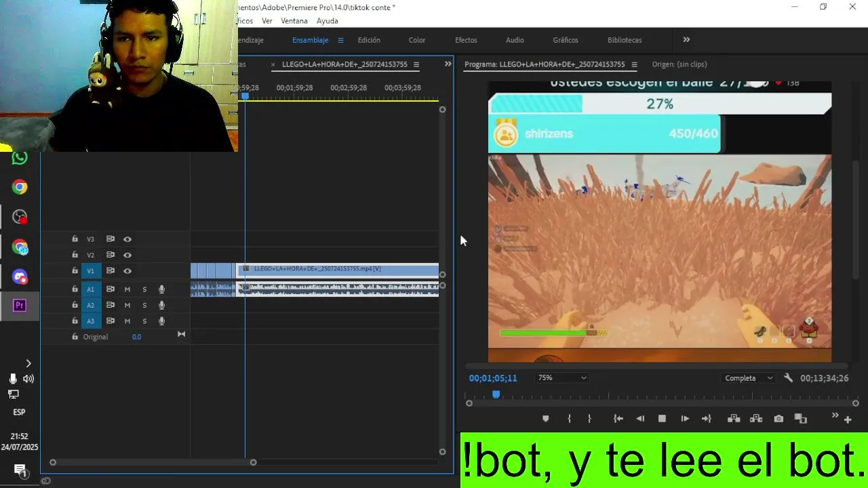The width and height of the screenshot is (868, 488).
Task: Step forward one frame
Action: tap(685, 419)
